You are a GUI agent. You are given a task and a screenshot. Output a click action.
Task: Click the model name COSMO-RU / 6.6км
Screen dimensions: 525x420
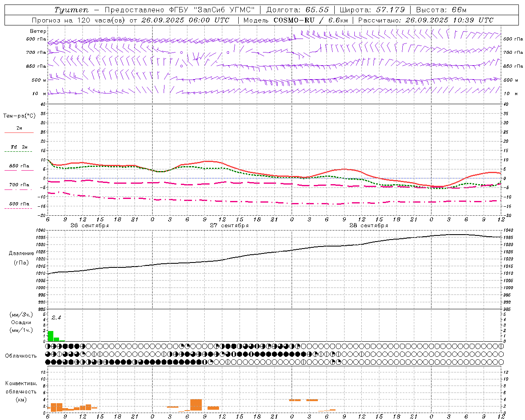[310, 20]
